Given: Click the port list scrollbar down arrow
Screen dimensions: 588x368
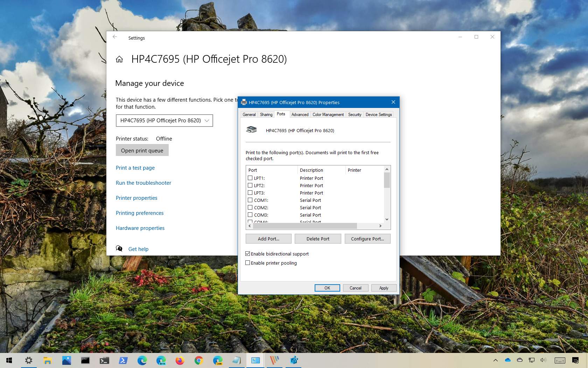Looking at the screenshot, I should pos(386,219).
